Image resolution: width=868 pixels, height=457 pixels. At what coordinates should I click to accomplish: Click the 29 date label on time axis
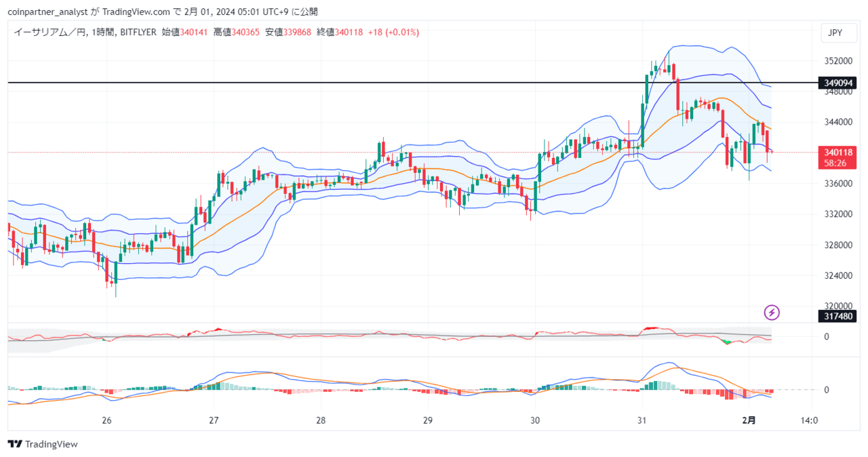click(x=427, y=420)
